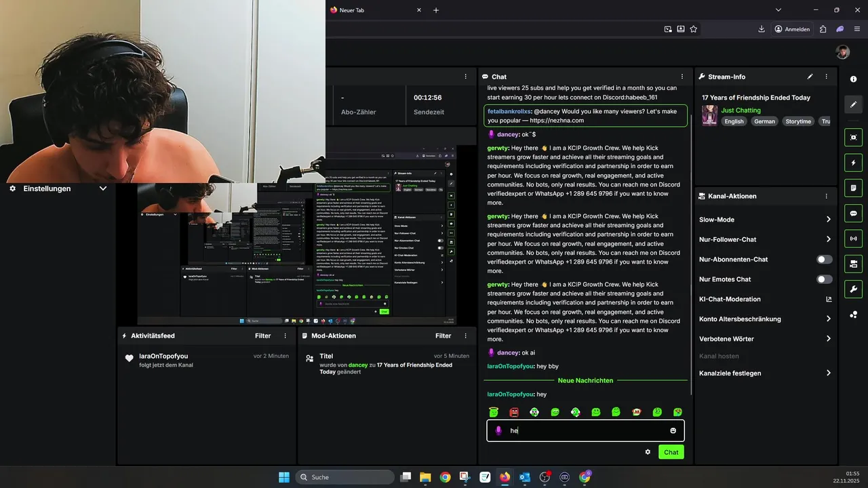Open the chat bubble sidebar icon

(x=853, y=213)
